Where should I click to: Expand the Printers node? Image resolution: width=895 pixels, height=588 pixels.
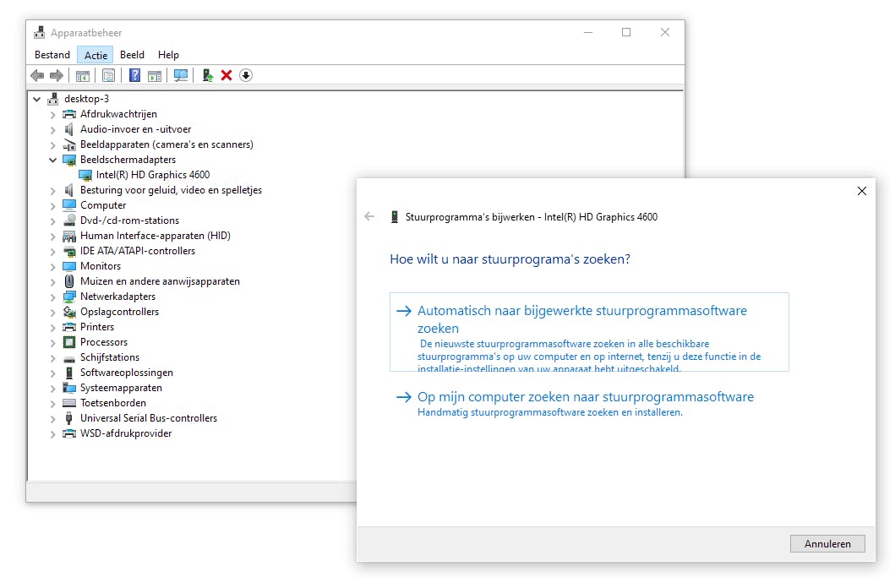pyautogui.click(x=52, y=327)
